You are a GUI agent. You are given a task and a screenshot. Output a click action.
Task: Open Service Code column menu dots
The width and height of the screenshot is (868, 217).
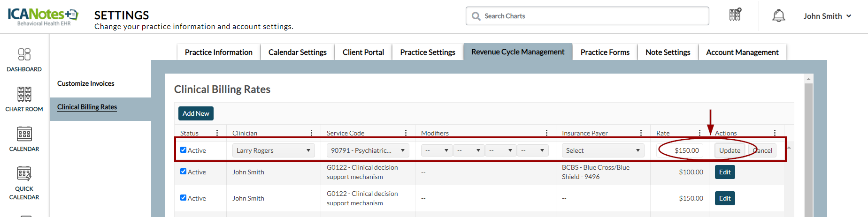pos(406,133)
